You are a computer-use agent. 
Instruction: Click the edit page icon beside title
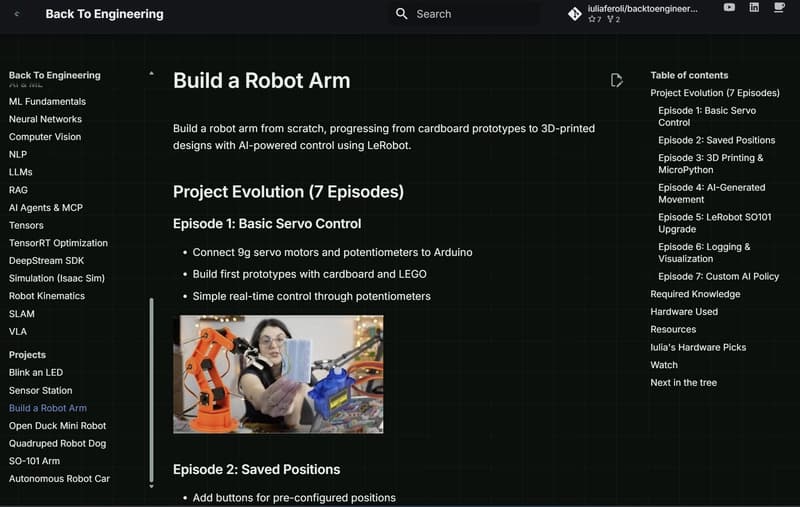tap(616, 80)
